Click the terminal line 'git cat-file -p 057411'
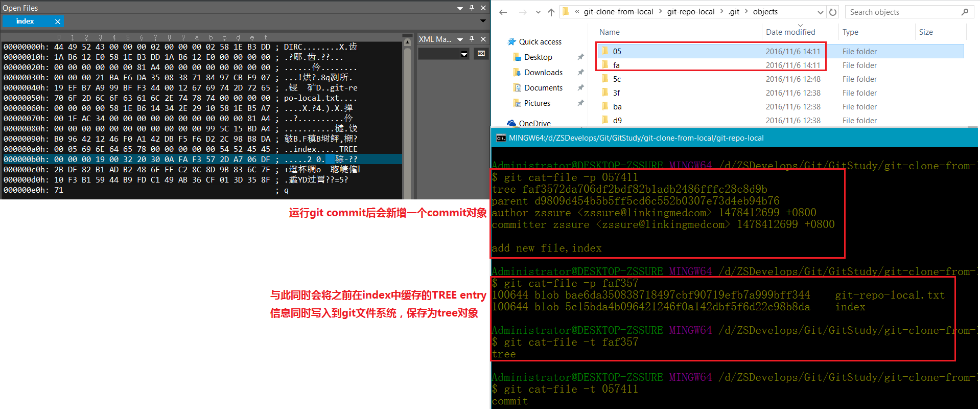 click(x=565, y=177)
